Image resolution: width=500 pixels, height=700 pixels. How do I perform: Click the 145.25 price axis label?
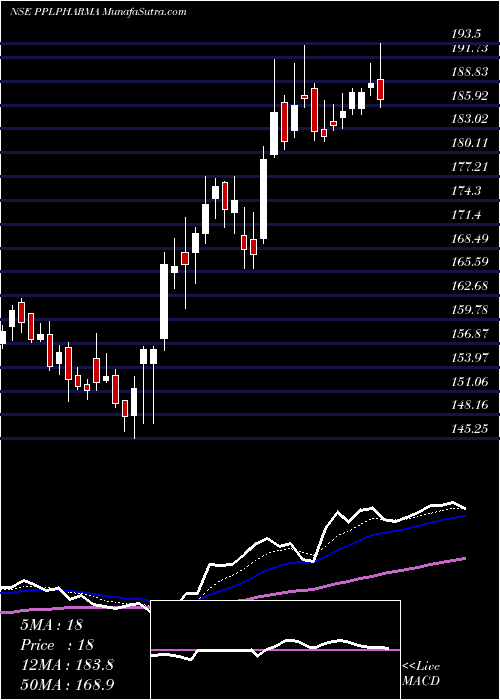click(x=469, y=429)
